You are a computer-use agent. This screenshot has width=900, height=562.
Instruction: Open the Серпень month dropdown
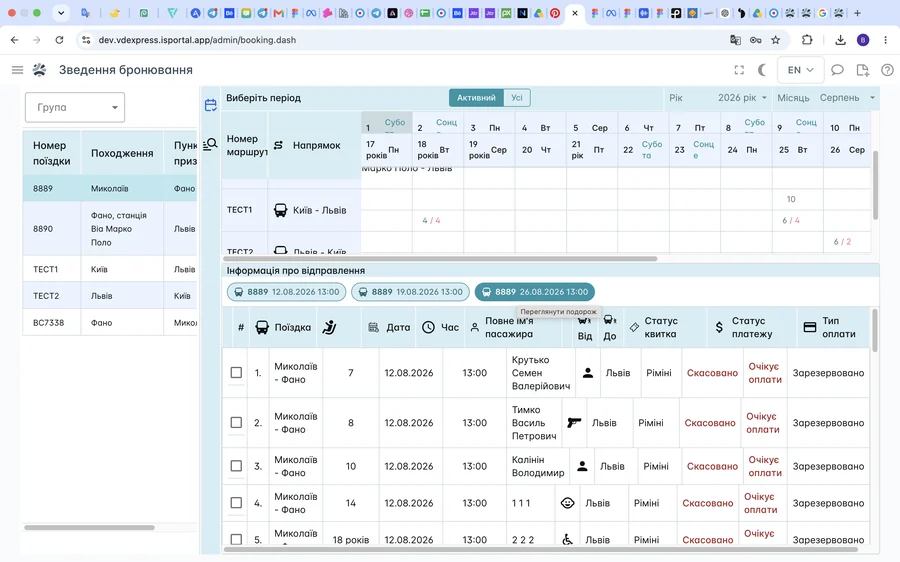point(847,98)
